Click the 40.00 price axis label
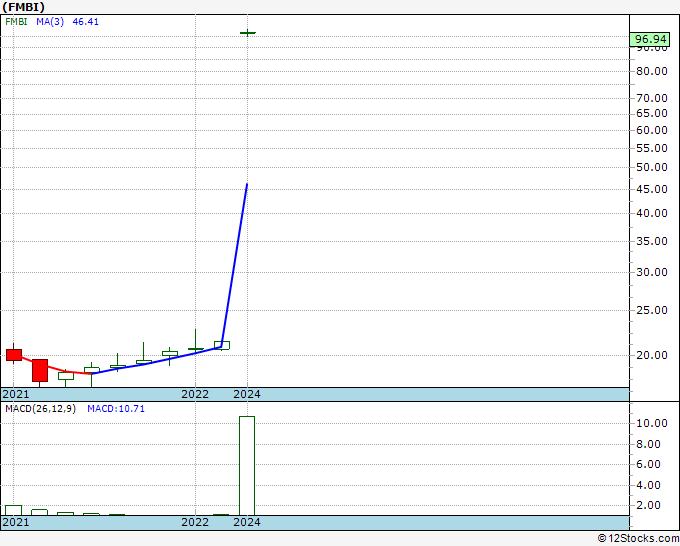This screenshot has height=546, width=680. pos(652,213)
